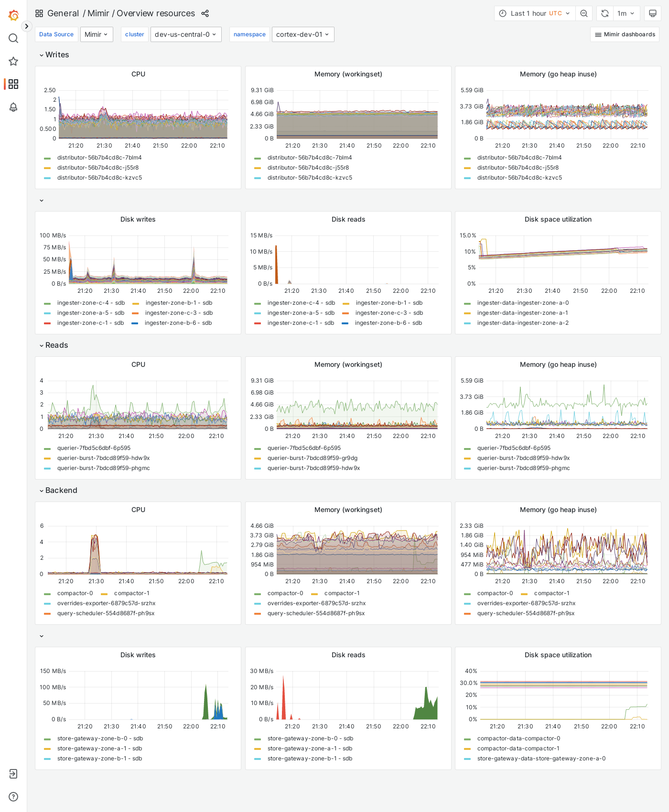Open the Last 1 hour time picker

coord(535,13)
